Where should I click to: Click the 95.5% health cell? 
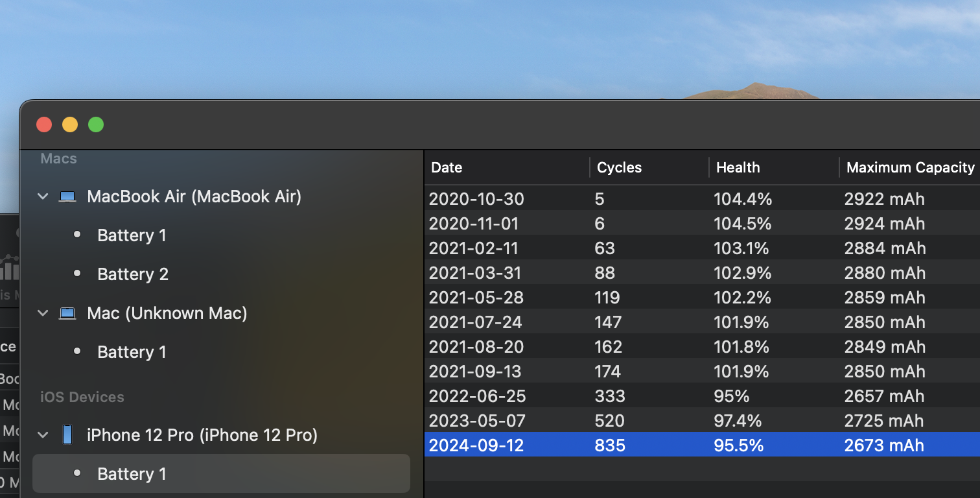pos(738,445)
